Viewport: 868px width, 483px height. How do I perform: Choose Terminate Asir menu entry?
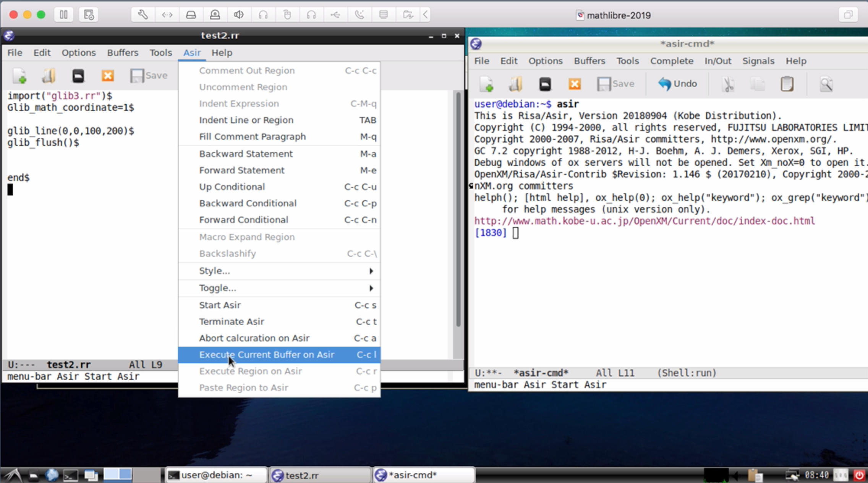point(279,321)
